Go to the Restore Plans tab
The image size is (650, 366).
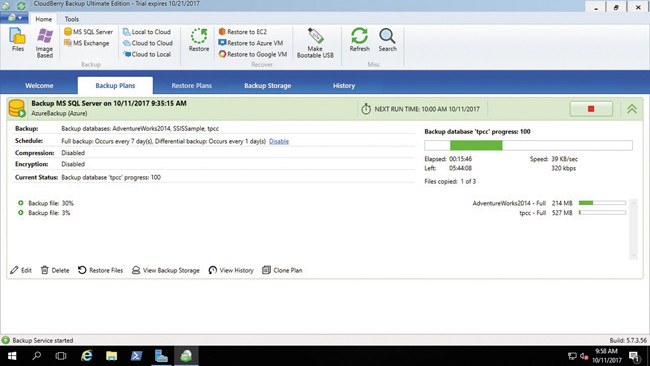tap(192, 85)
